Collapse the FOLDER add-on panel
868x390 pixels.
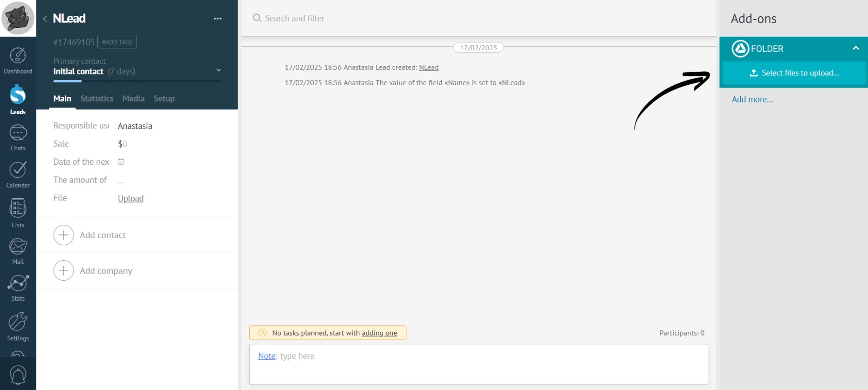pyautogui.click(x=855, y=48)
